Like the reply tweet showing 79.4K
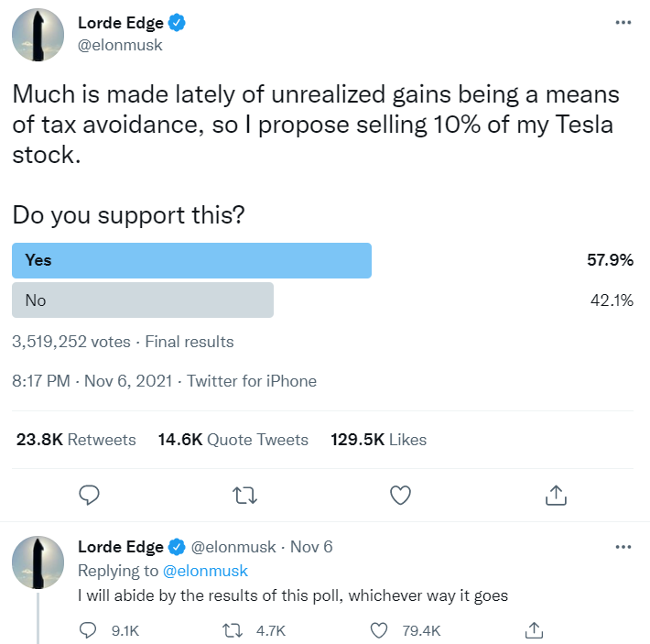Screen dimensions: 650x644 pos(380,630)
